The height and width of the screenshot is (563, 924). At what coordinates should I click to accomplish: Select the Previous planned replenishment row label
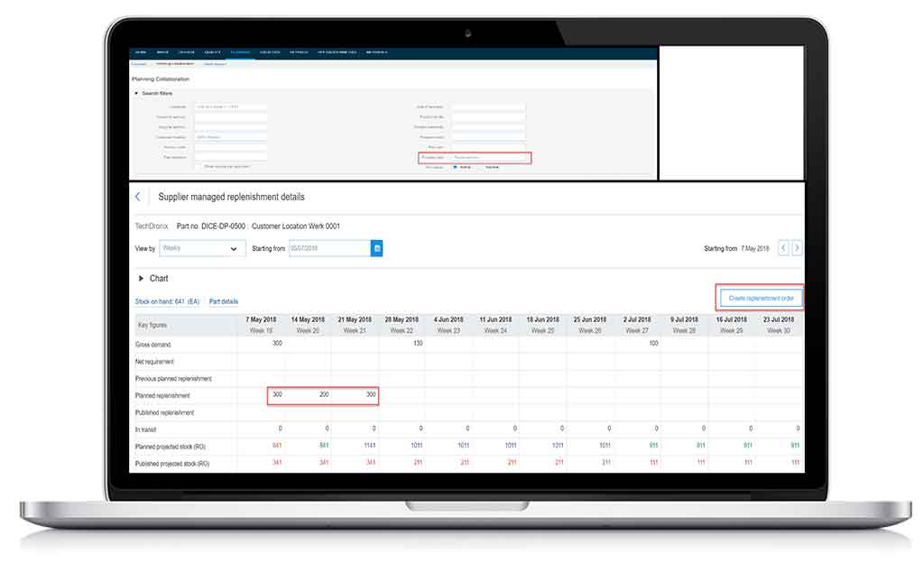point(173,379)
